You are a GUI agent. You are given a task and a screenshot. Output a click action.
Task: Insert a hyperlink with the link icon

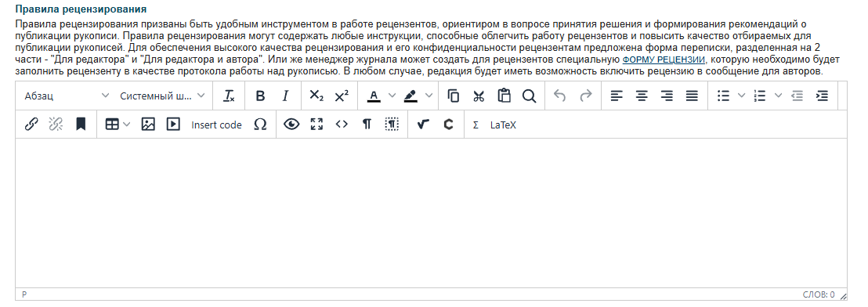tap(31, 125)
